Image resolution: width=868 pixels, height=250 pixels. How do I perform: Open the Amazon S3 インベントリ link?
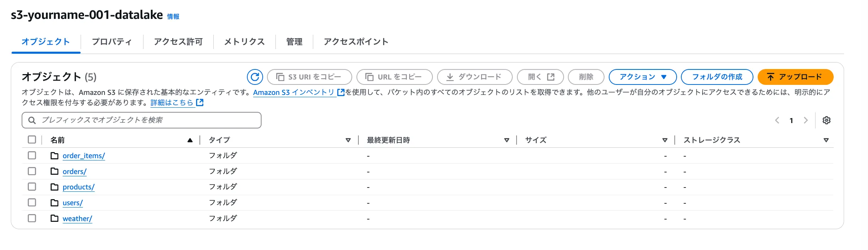coord(294,93)
